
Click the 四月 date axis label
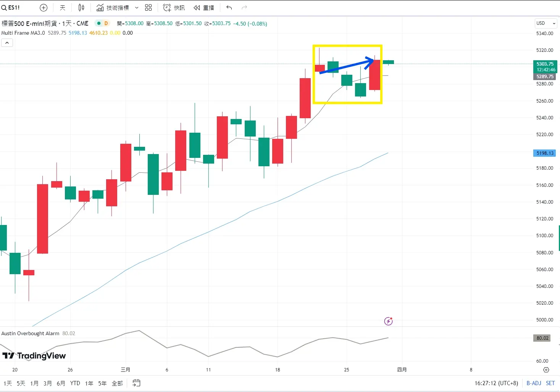tap(402, 370)
